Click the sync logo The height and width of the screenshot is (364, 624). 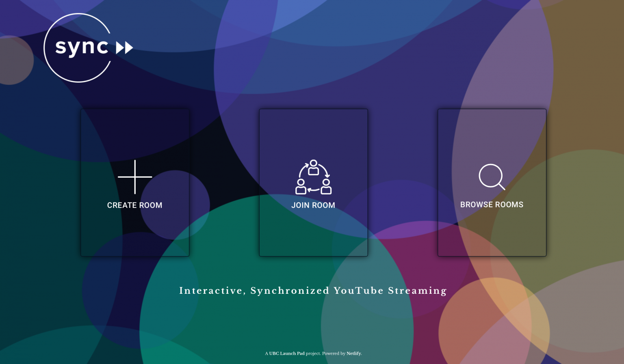pyautogui.click(x=88, y=48)
